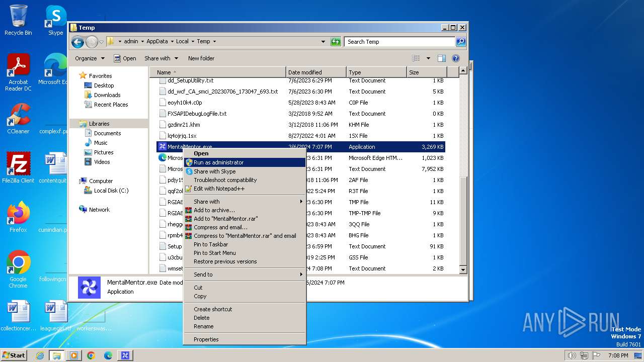Expand Share with toolbar dropdown
The width and height of the screenshot is (644, 362).
click(x=161, y=58)
